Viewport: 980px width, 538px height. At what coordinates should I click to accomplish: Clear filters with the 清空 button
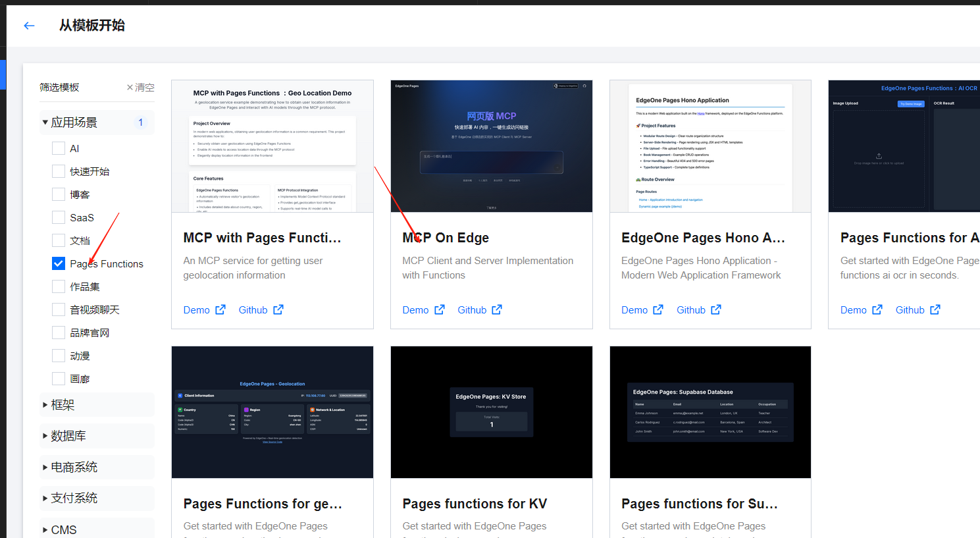pyautogui.click(x=140, y=88)
